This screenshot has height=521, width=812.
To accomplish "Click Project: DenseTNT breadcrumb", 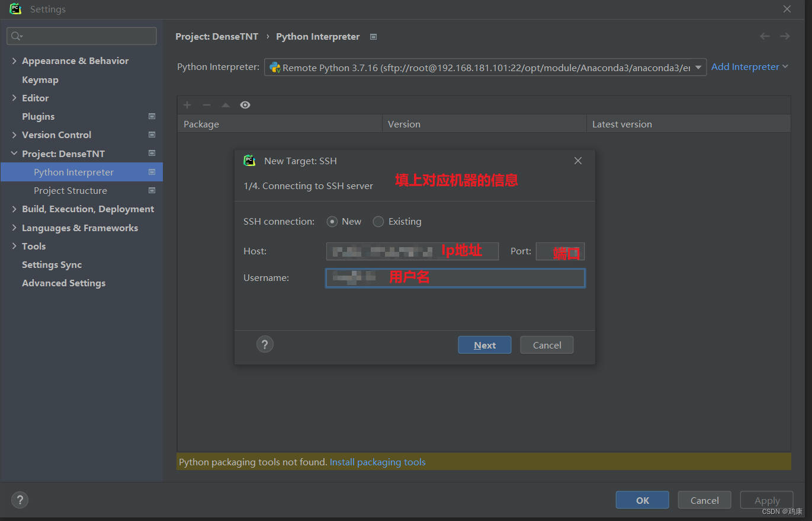I will (x=217, y=37).
